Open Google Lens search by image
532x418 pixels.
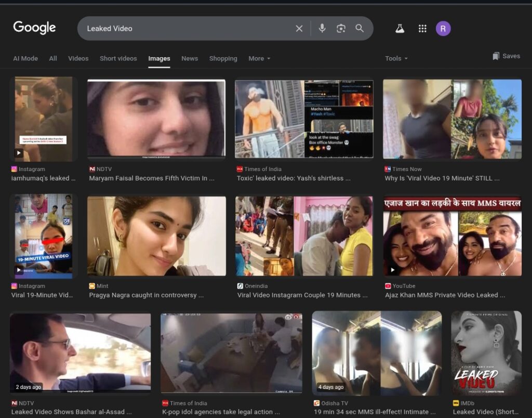(x=341, y=29)
